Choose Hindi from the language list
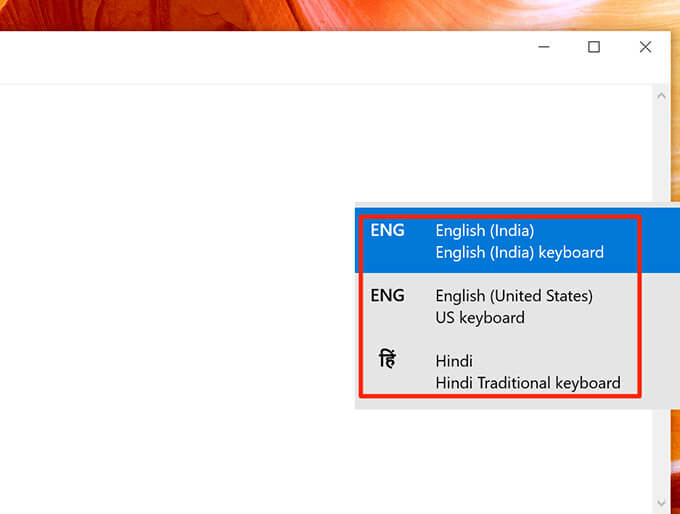Screen dimensions: 680x514 coord(454,361)
